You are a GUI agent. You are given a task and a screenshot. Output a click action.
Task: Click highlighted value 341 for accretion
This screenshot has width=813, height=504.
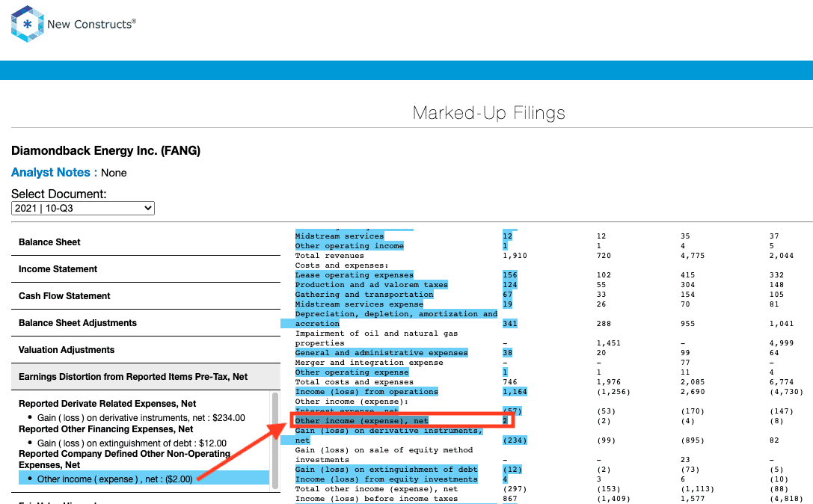pos(510,324)
